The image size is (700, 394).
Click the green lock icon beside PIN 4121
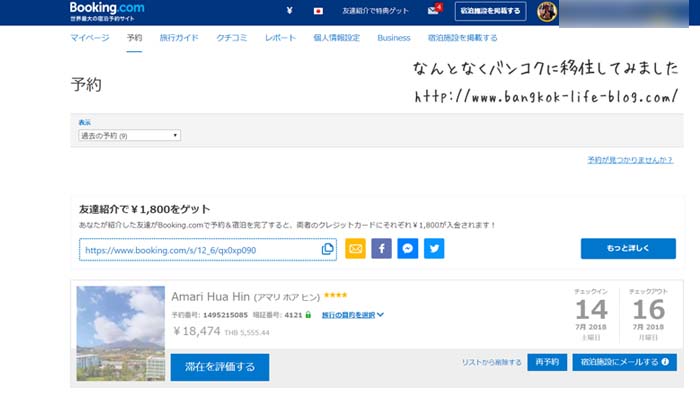click(x=308, y=315)
